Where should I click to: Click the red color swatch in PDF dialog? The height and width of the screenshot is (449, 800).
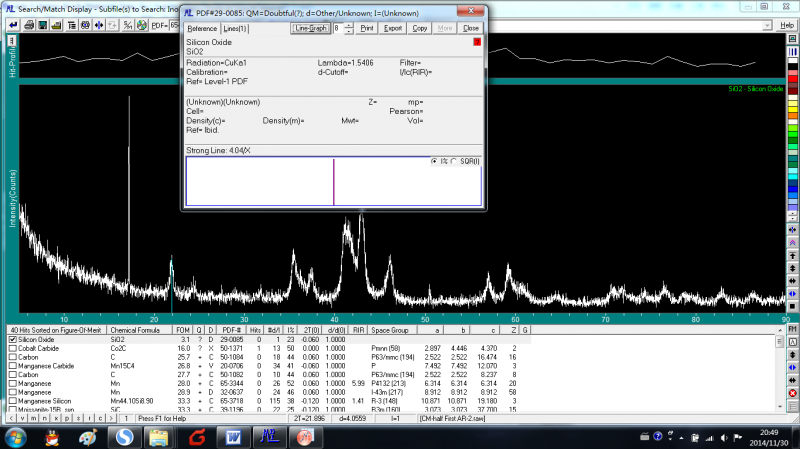click(477, 42)
